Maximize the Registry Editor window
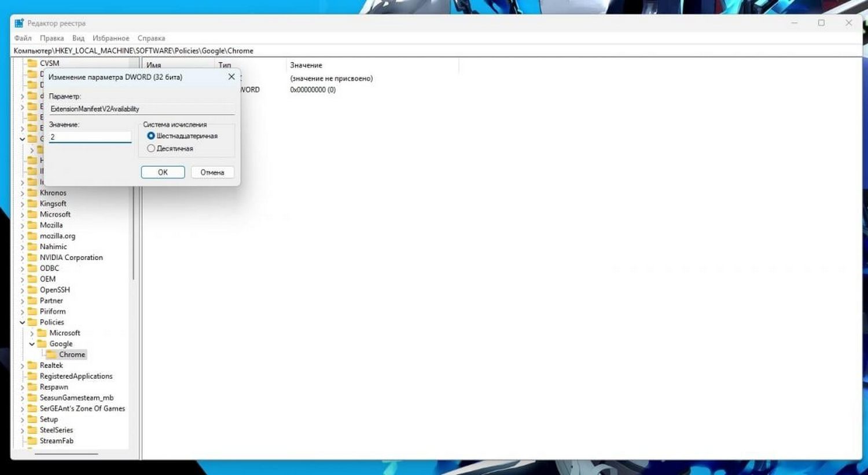This screenshot has width=868, height=475. [x=821, y=23]
